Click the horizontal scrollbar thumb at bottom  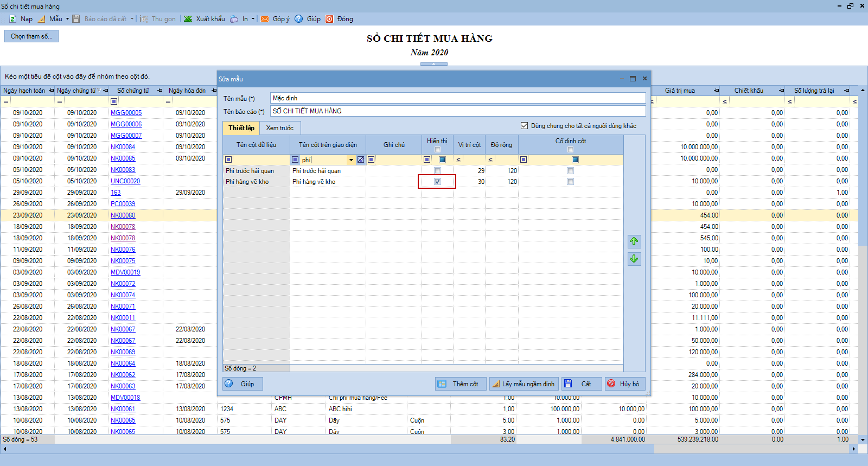[331, 449]
